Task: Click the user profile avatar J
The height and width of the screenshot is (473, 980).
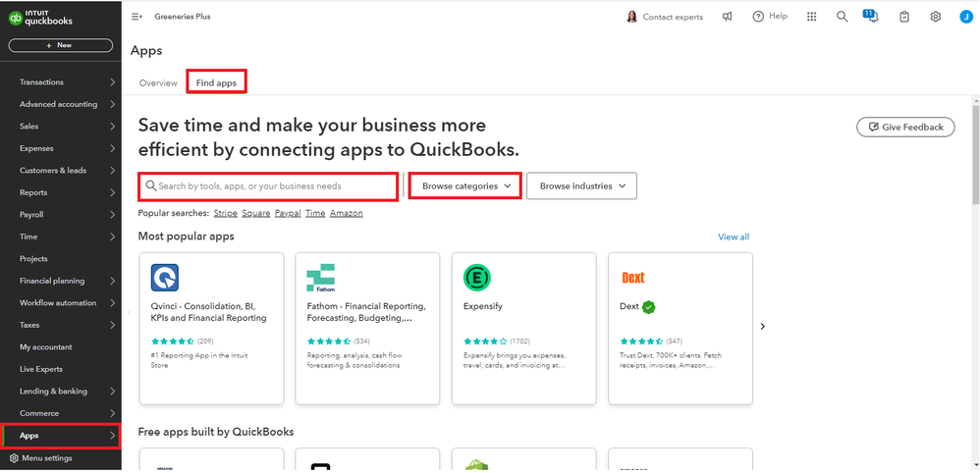Action: pos(965,17)
